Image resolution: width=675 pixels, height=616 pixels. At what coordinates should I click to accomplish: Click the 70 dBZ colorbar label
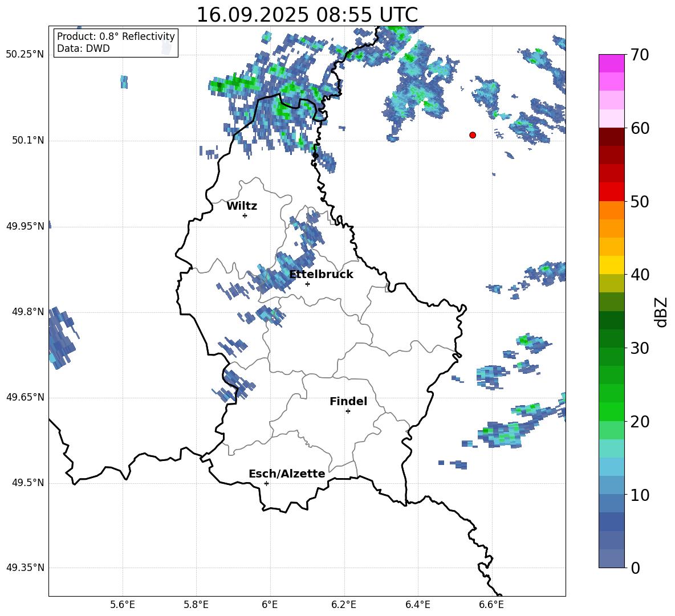click(639, 55)
